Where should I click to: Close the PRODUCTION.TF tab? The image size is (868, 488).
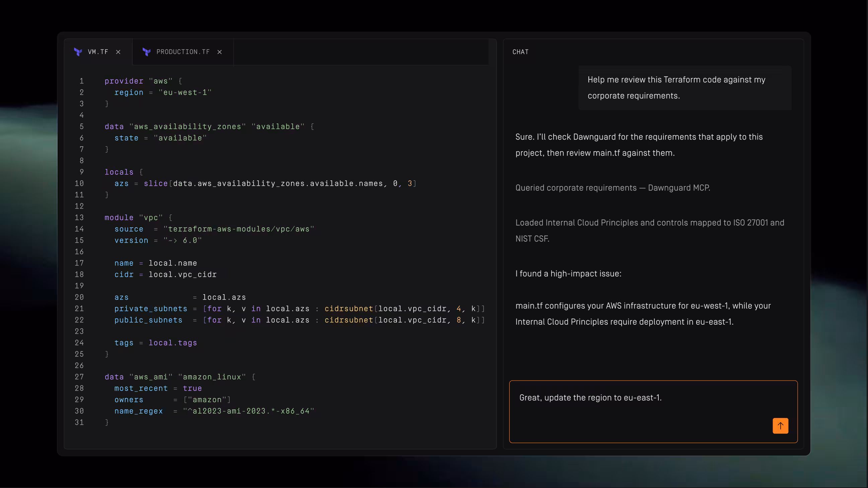coord(220,52)
